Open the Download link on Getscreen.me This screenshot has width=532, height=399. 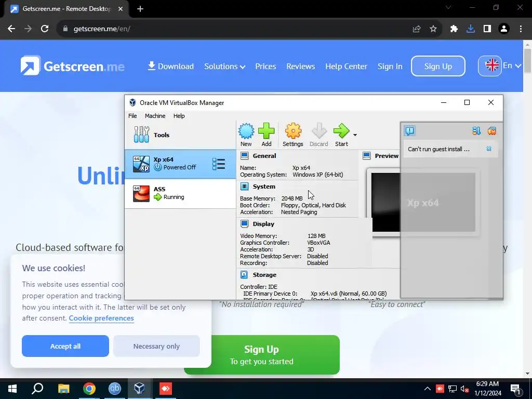coord(170,66)
